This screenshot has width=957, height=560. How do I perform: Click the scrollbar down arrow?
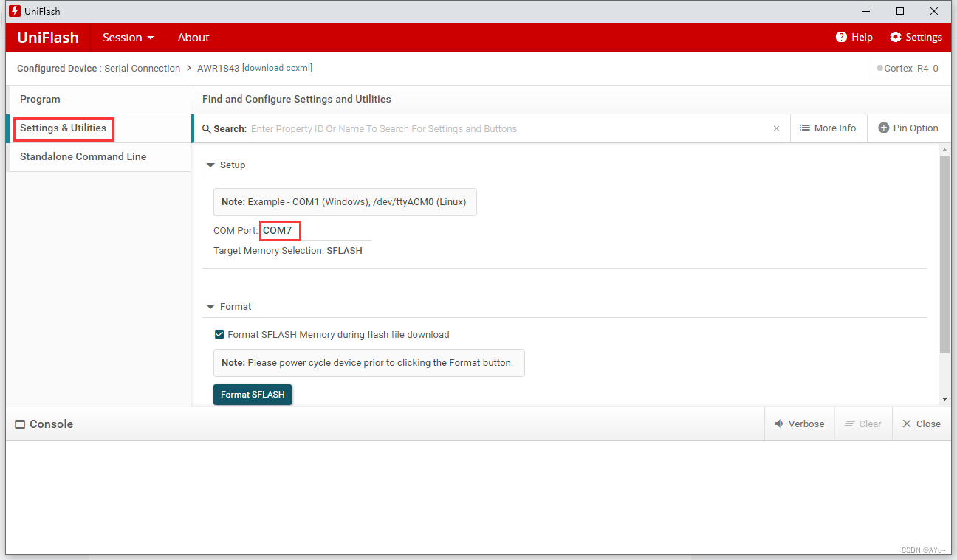coord(944,399)
